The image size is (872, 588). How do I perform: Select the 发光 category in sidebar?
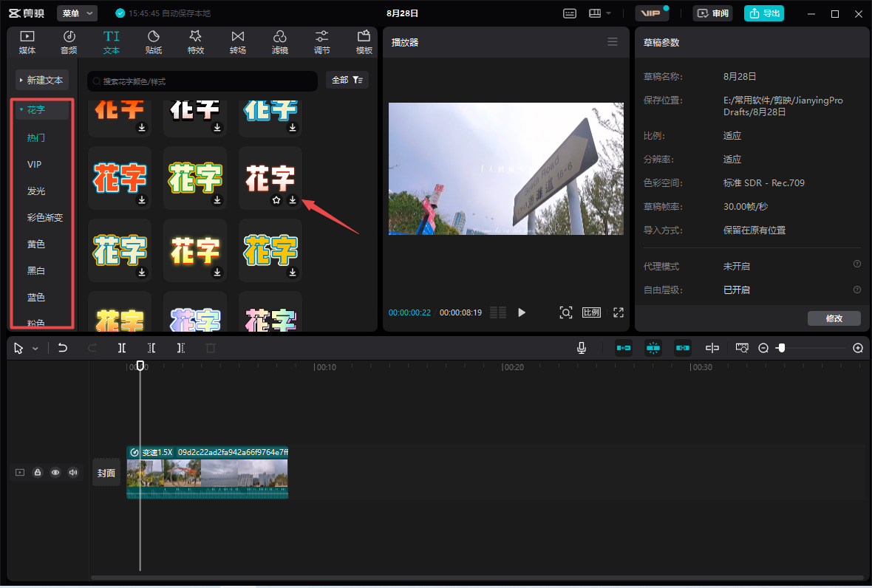point(36,191)
